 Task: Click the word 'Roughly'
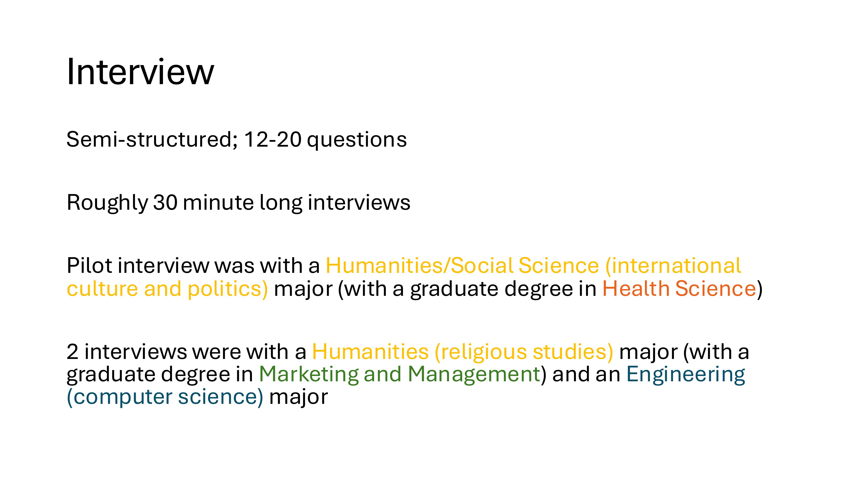107,203
